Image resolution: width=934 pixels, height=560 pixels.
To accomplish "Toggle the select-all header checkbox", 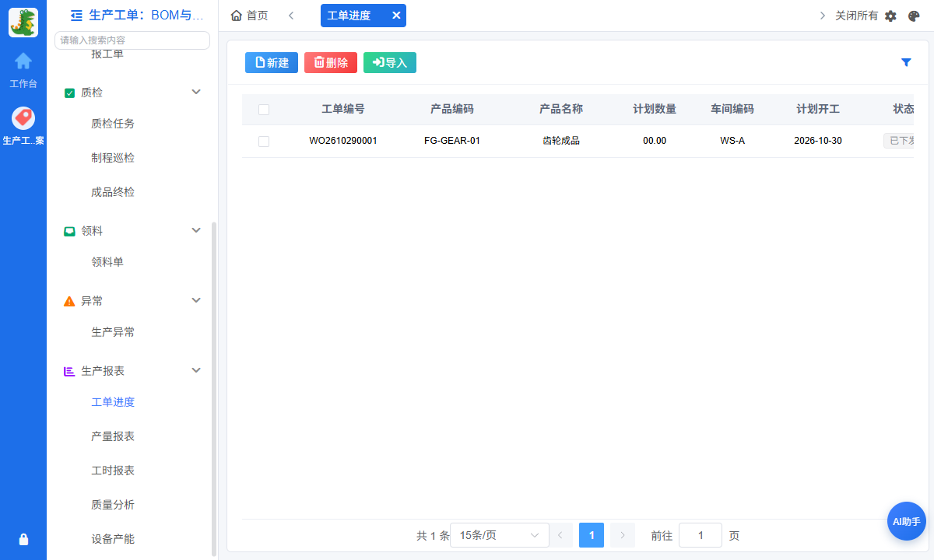I will [264, 110].
